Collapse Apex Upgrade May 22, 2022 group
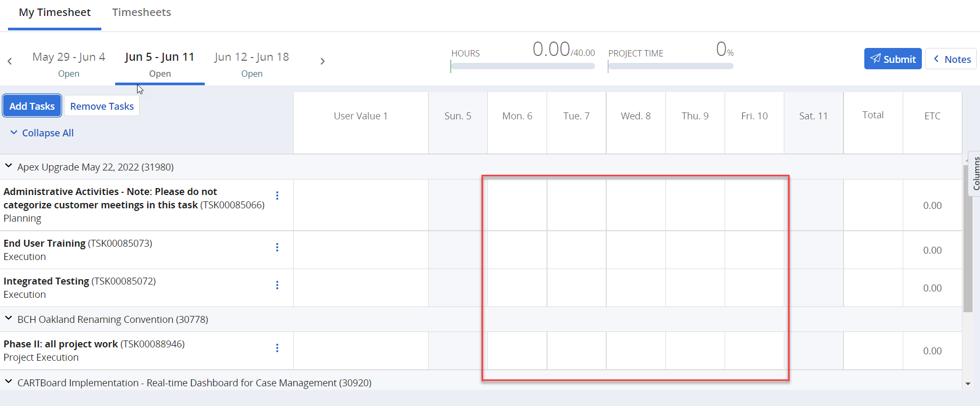Viewport: 980px width, 406px height. (9, 166)
